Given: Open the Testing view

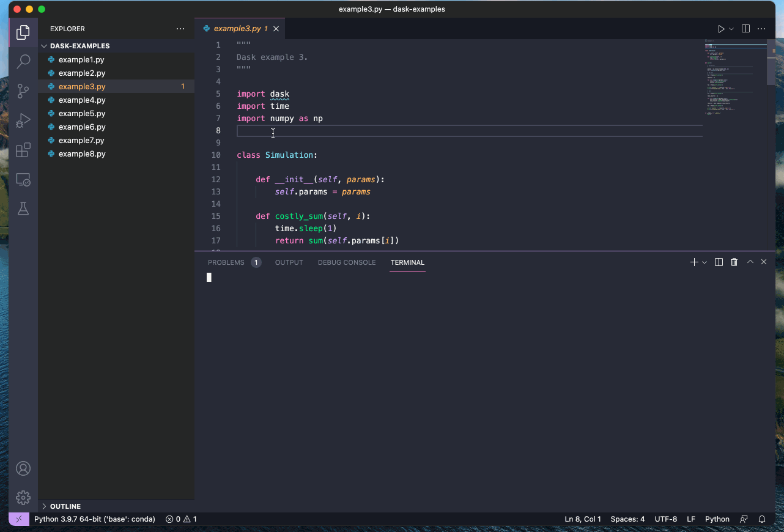Looking at the screenshot, I should pyautogui.click(x=23, y=209).
